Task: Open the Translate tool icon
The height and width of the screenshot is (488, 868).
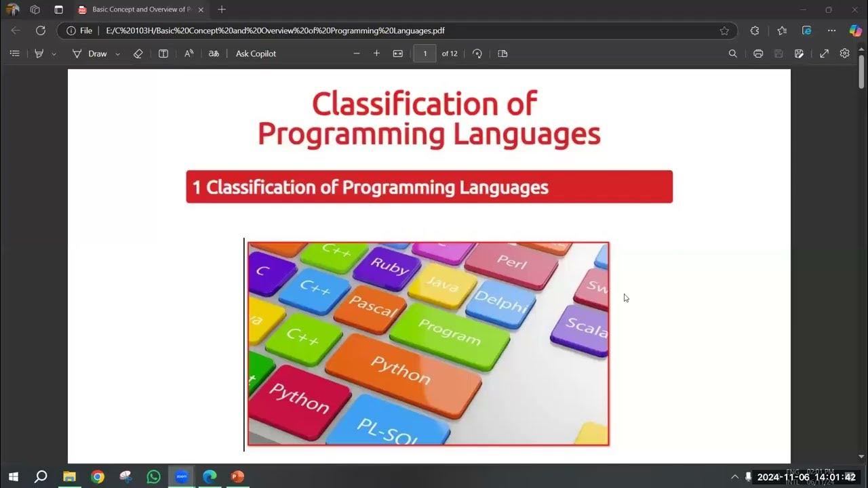Action: 214,54
